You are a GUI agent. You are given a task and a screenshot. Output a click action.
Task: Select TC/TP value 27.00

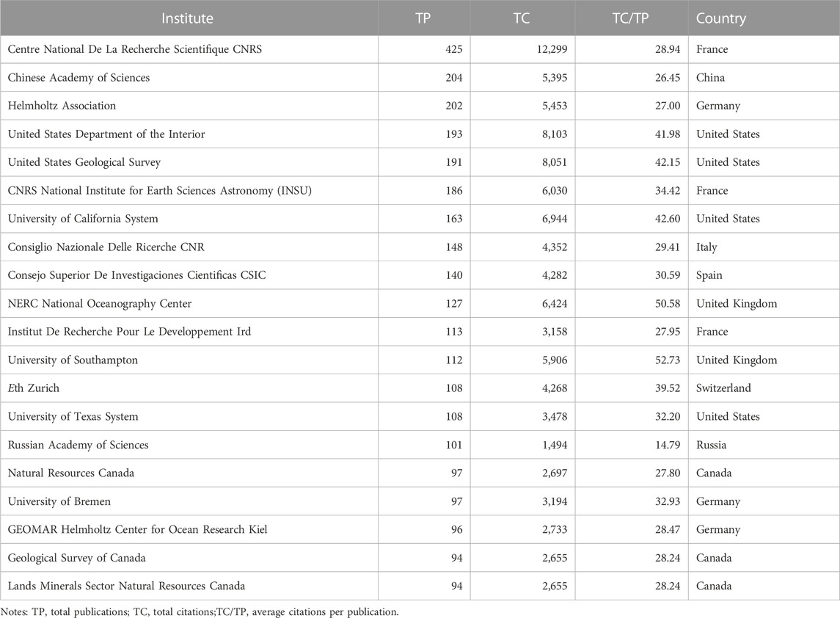(668, 106)
